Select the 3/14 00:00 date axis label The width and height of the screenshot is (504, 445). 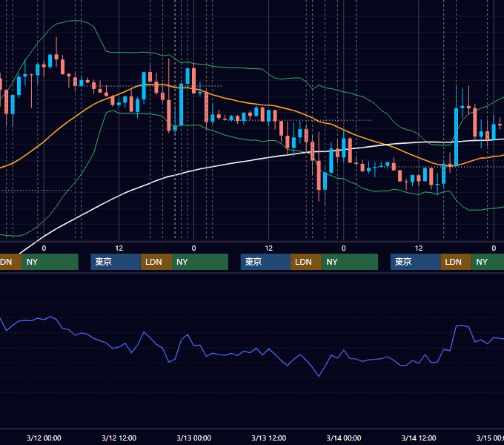tap(344, 438)
